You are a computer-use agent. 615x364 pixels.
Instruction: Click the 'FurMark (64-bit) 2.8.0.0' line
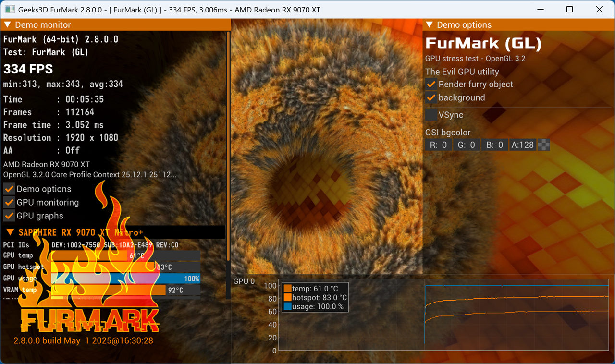61,39
